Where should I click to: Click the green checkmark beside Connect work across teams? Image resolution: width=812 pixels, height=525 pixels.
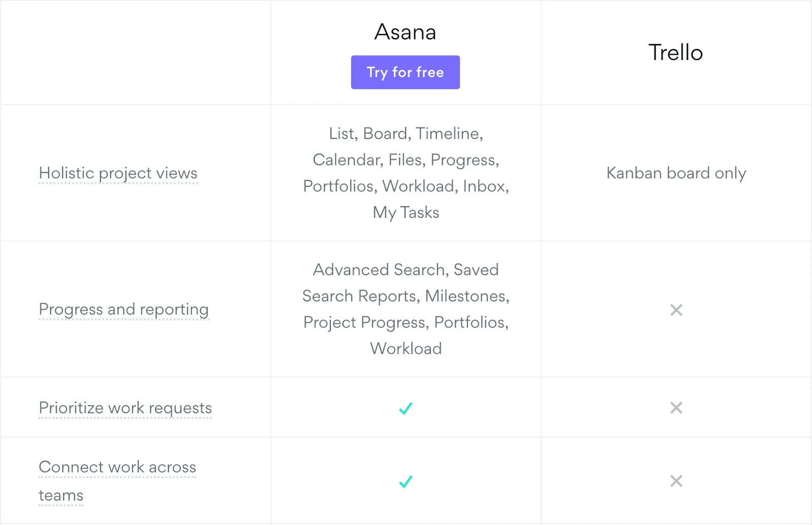tap(405, 481)
